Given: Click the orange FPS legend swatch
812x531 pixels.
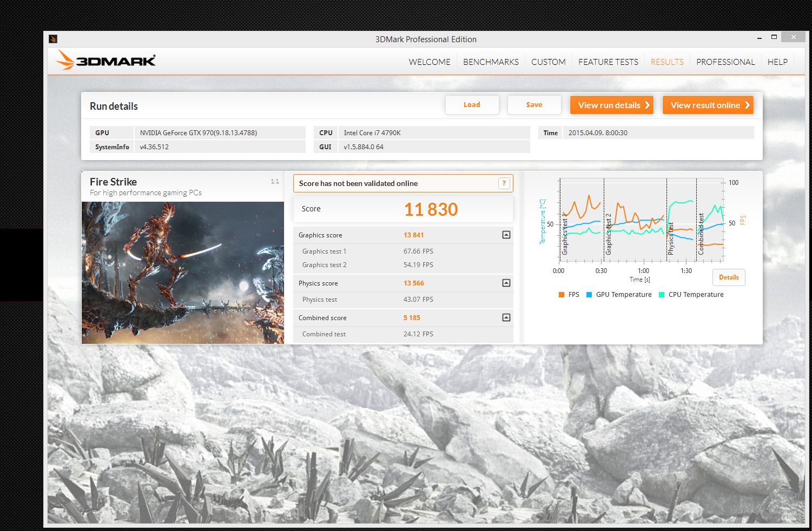Looking at the screenshot, I should [x=562, y=295].
